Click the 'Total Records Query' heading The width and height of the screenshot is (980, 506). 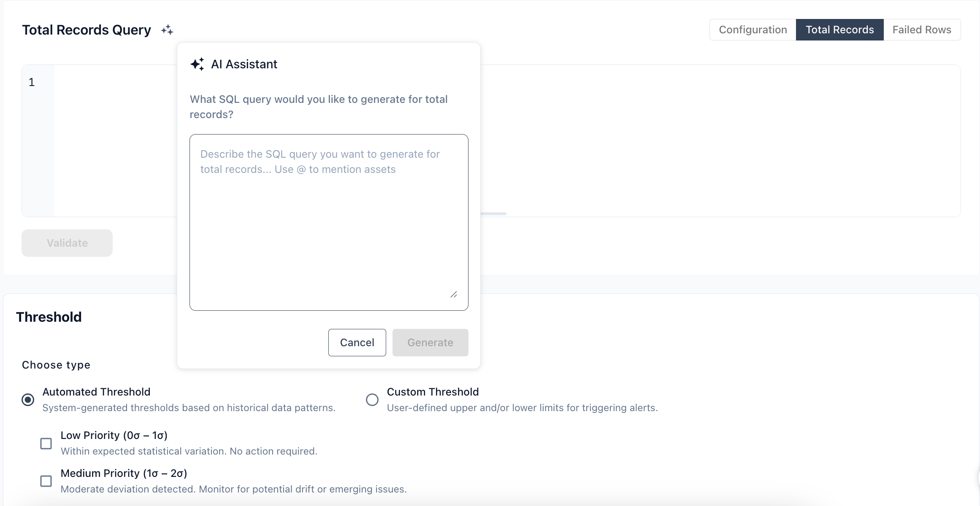(87, 30)
